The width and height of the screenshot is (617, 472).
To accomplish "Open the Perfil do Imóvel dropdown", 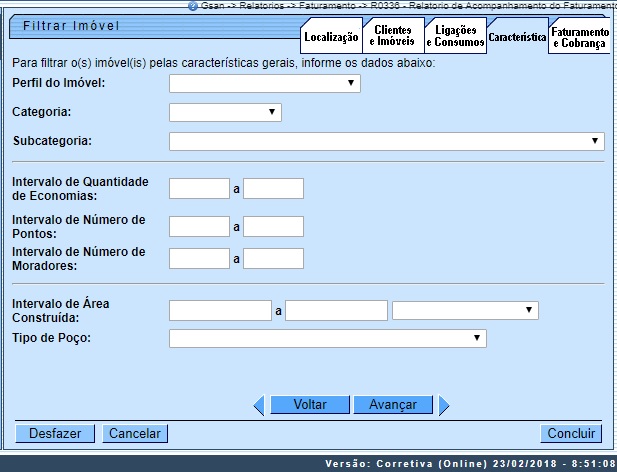I will [x=265, y=84].
